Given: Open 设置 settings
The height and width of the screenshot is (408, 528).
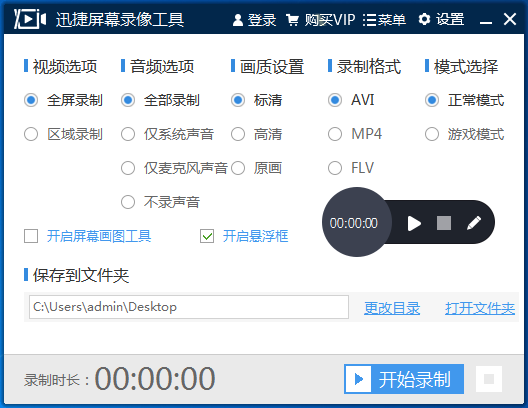Looking at the screenshot, I should point(441,20).
